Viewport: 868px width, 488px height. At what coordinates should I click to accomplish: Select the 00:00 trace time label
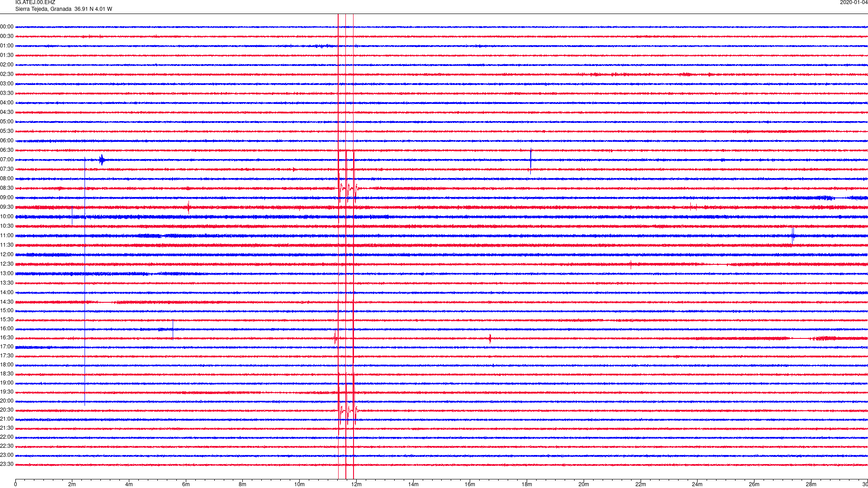(7, 27)
